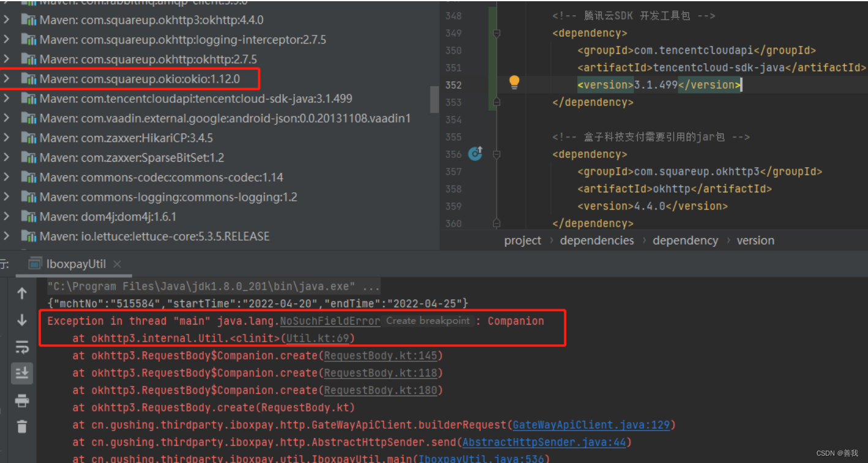Click version 4.4.0 in editor
Screen dimensions: 868x463
tap(649, 206)
